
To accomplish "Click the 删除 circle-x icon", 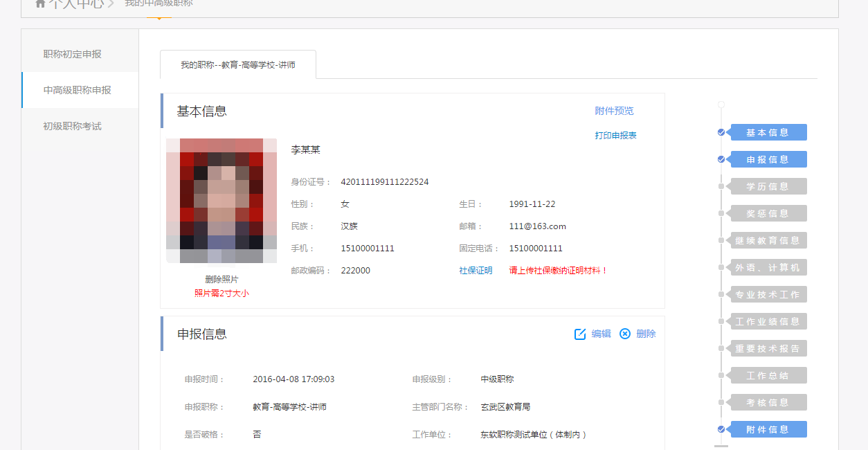I will tap(625, 334).
